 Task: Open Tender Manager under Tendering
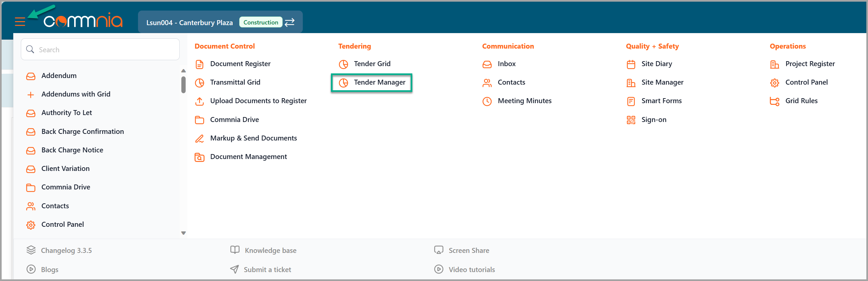click(372, 82)
